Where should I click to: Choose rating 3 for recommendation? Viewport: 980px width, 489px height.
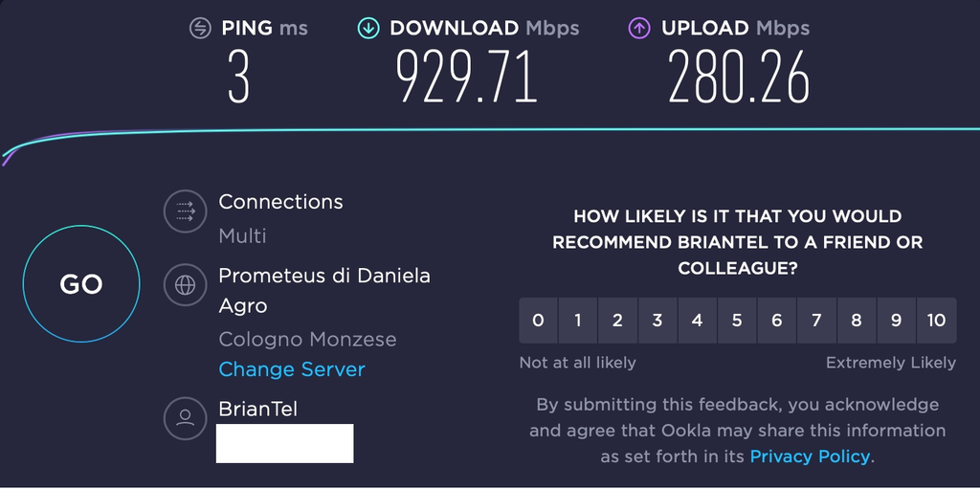click(x=657, y=321)
